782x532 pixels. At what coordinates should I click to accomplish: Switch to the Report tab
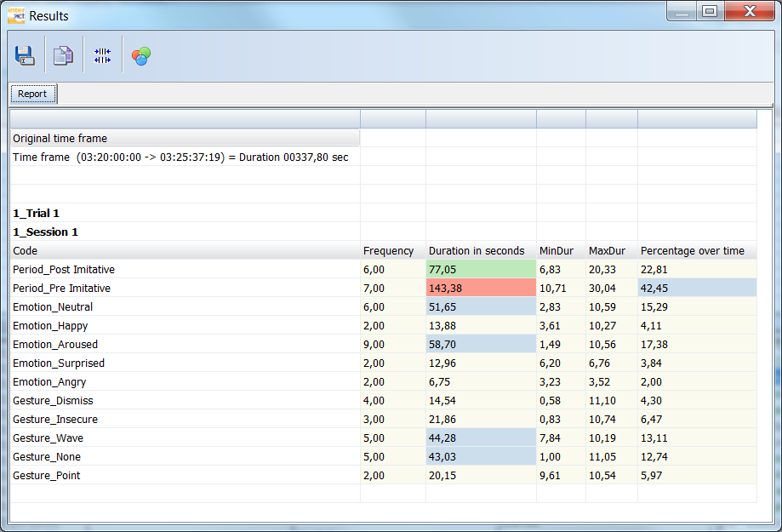pos(32,94)
